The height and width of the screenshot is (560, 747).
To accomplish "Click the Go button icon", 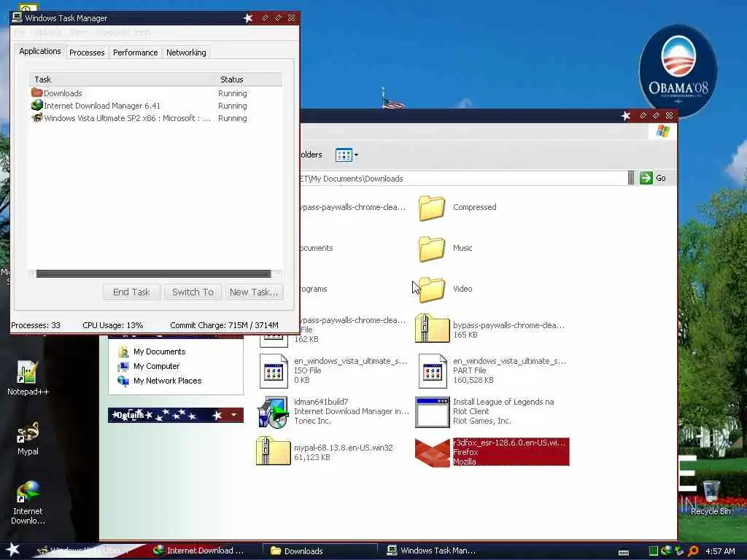I will click(x=646, y=178).
